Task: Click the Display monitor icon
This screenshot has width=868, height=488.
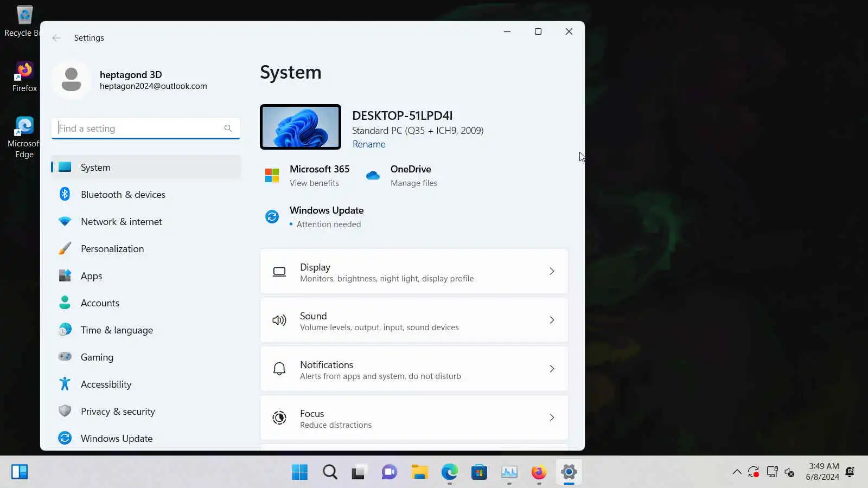Action: coord(279,272)
